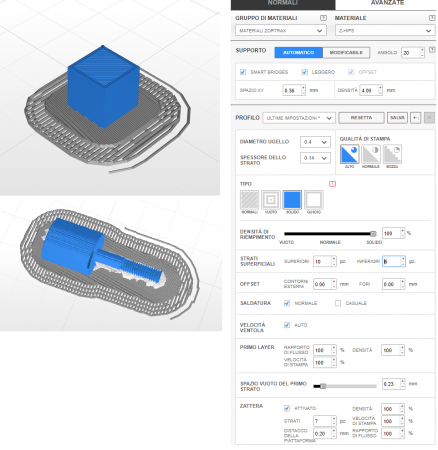Viewport: 438px width, 450px height.
Task: Click the infill density percent field
Action: click(x=391, y=233)
